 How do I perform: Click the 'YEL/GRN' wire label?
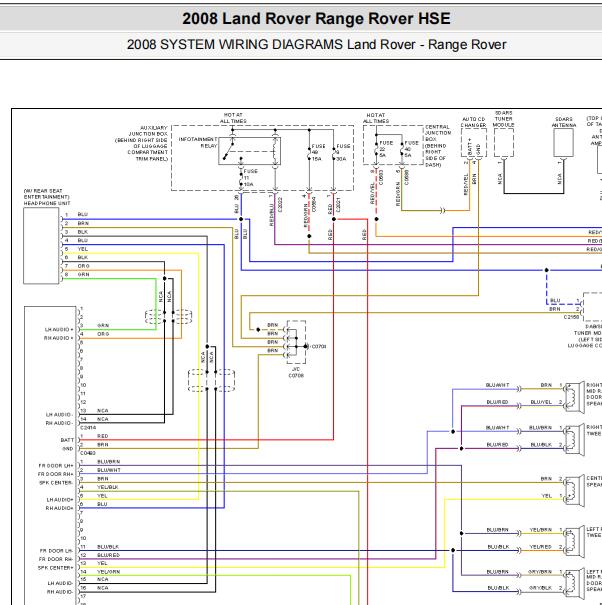[108, 572]
